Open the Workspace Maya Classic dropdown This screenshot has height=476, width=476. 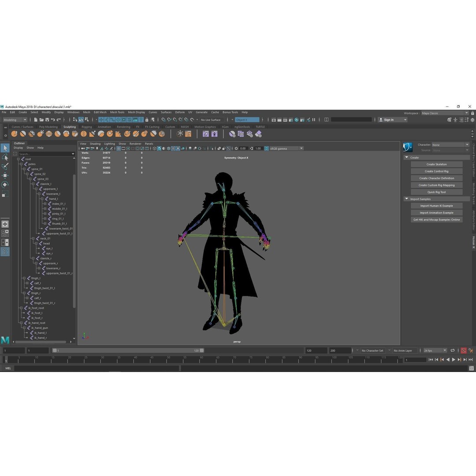pyautogui.click(x=445, y=113)
